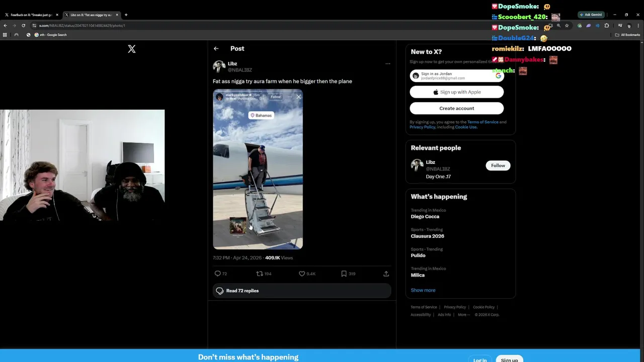Open trending topic Pulido
Screen dimensions: 644x362
click(418, 255)
